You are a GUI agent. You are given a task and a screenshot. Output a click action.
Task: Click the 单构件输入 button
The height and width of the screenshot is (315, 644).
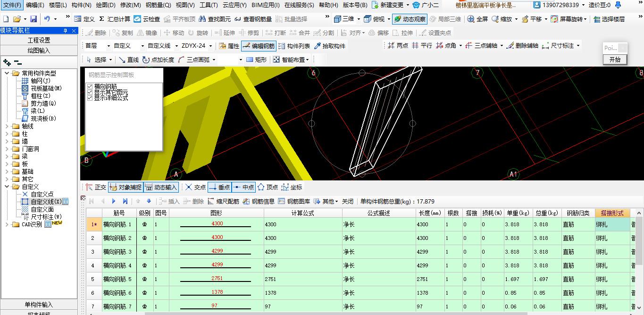click(39, 305)
